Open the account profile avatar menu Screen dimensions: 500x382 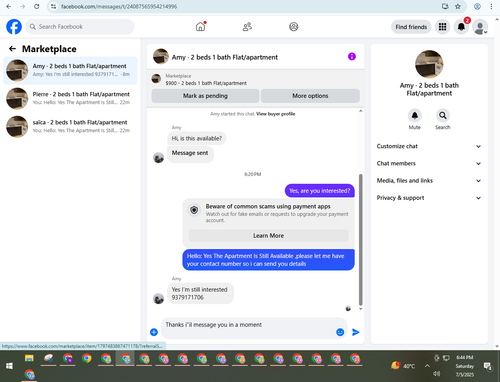(x=480, y=27)
